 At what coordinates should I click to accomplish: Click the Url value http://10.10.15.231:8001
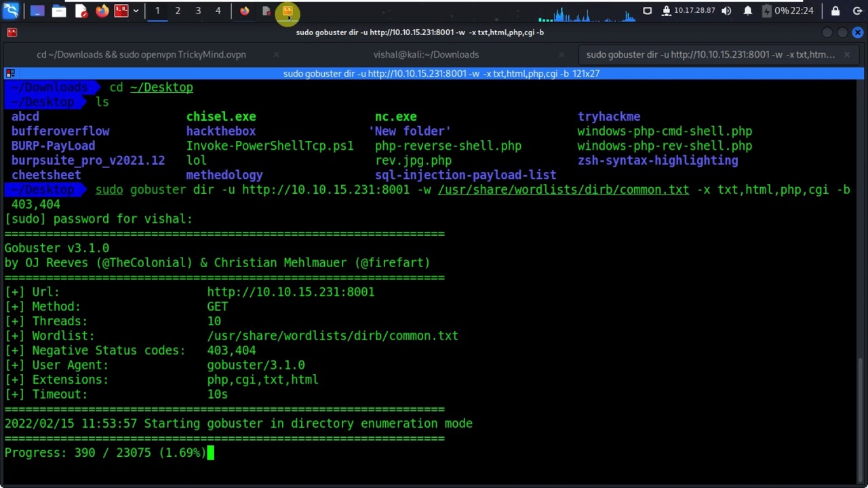tap(291, 292)
